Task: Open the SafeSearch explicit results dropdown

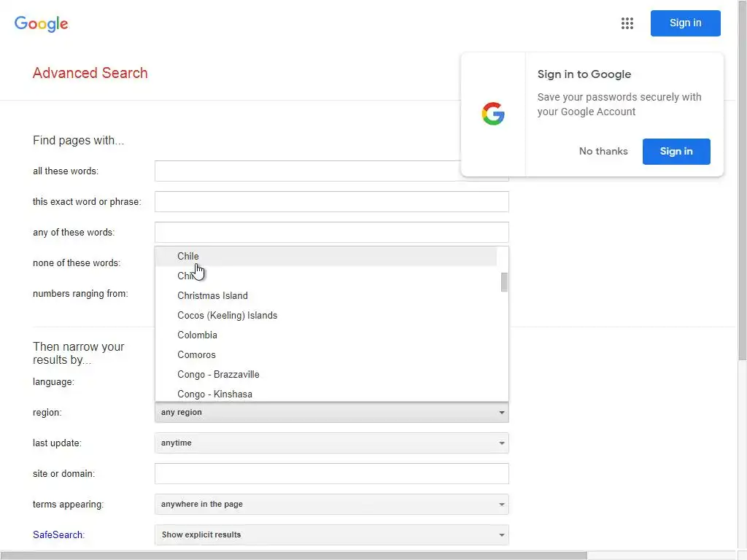Action: (x=331, y=535)
